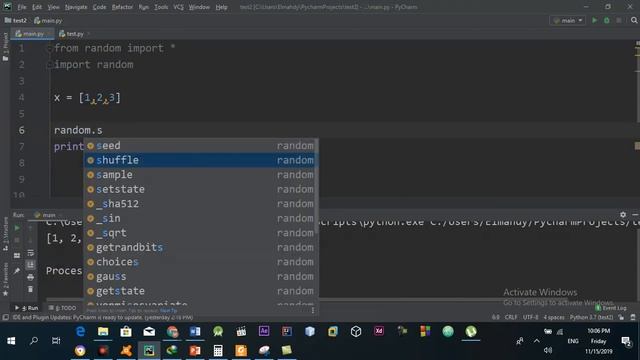Viewport: 640px width, 360px height.
Task: Open Adobe XD from taskbar
Action: click(379, 331)
